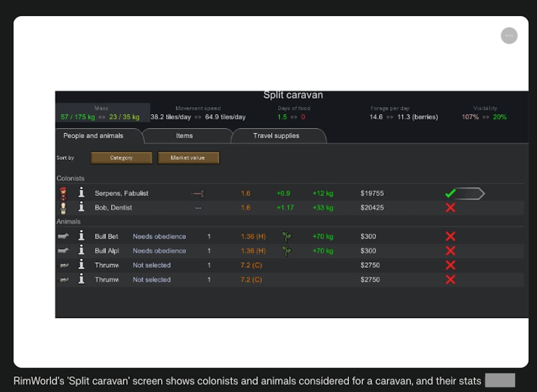Click the Split caravan title

point(293,95)
